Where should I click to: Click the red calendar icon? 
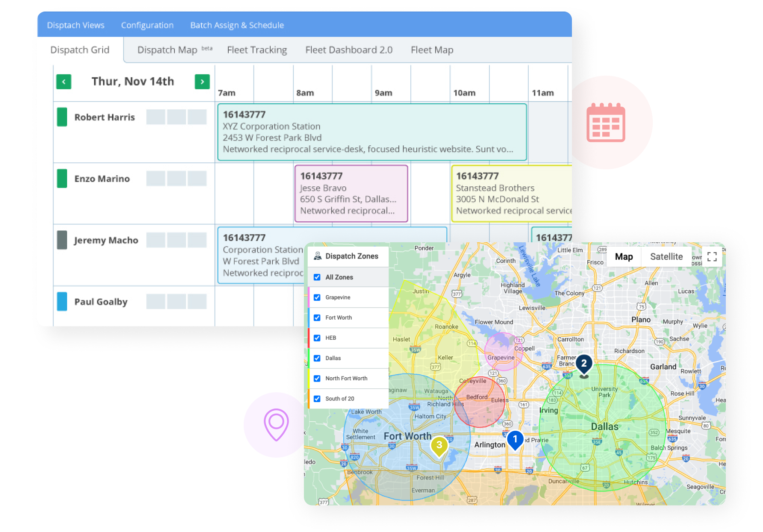(x=606, y=122)
